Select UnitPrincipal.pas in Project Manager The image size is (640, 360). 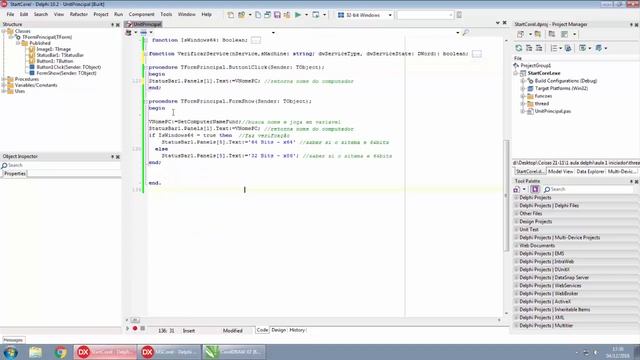coord(553,111)
